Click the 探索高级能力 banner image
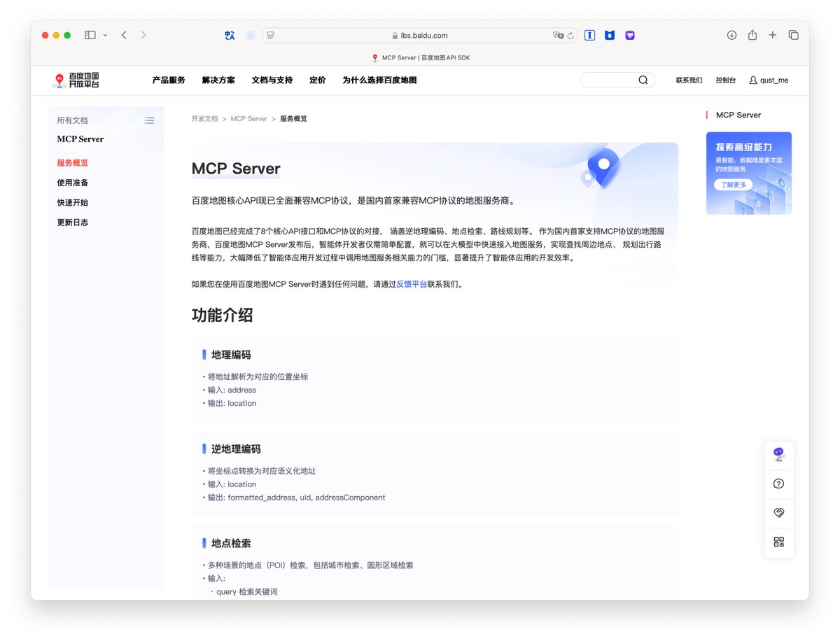 [749, 173]
